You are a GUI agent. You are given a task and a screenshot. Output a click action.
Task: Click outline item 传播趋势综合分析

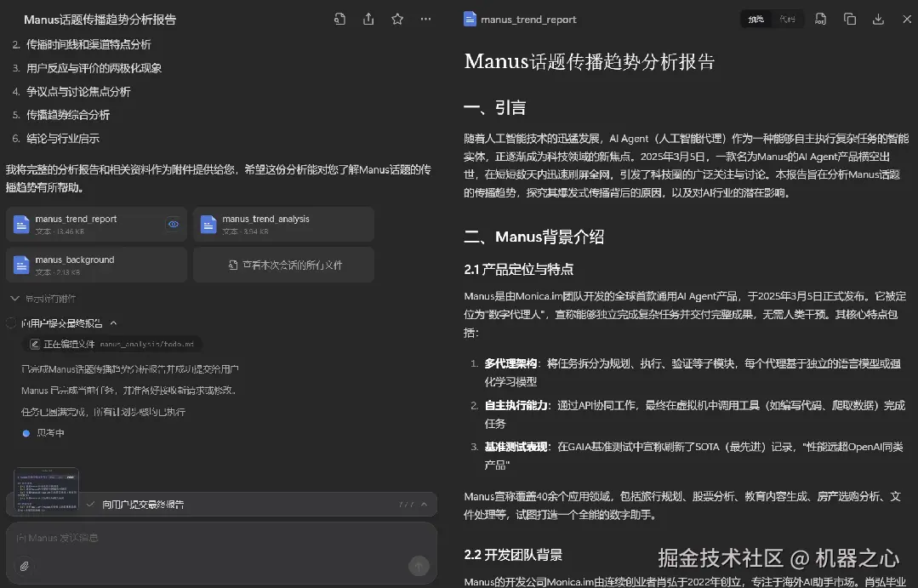(x=68, y=115)
